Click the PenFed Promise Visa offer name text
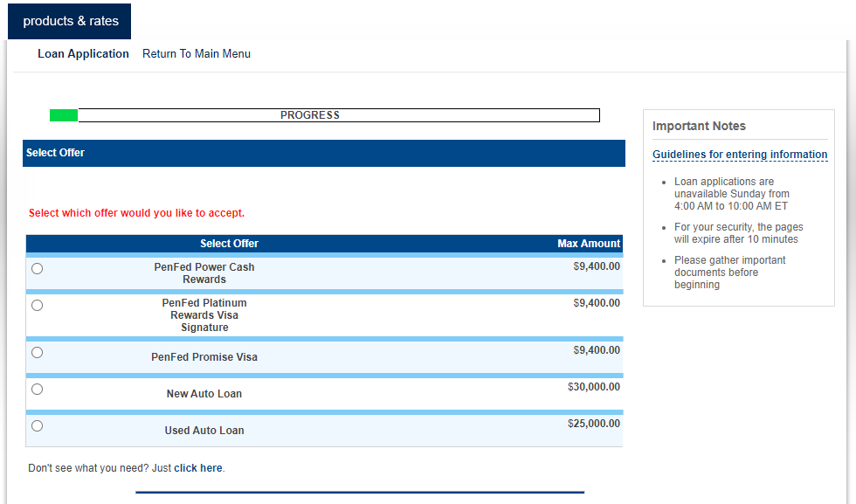The image size is (856, 504). pos(204,357)
